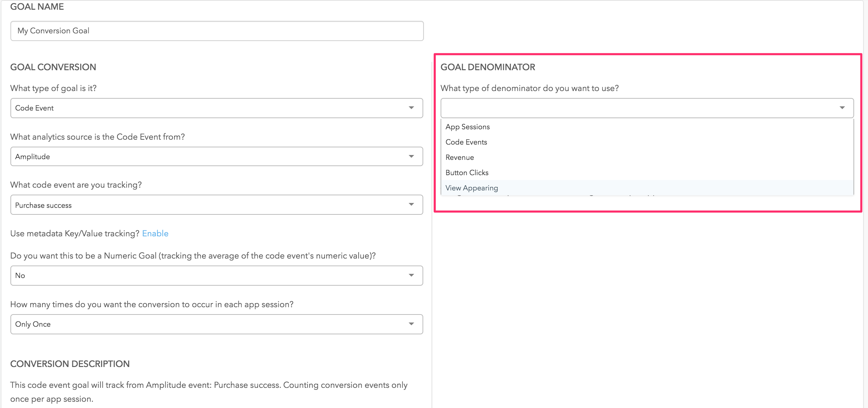Select Code Events from denominator list
Screen dimensions: 868x408
466,142
